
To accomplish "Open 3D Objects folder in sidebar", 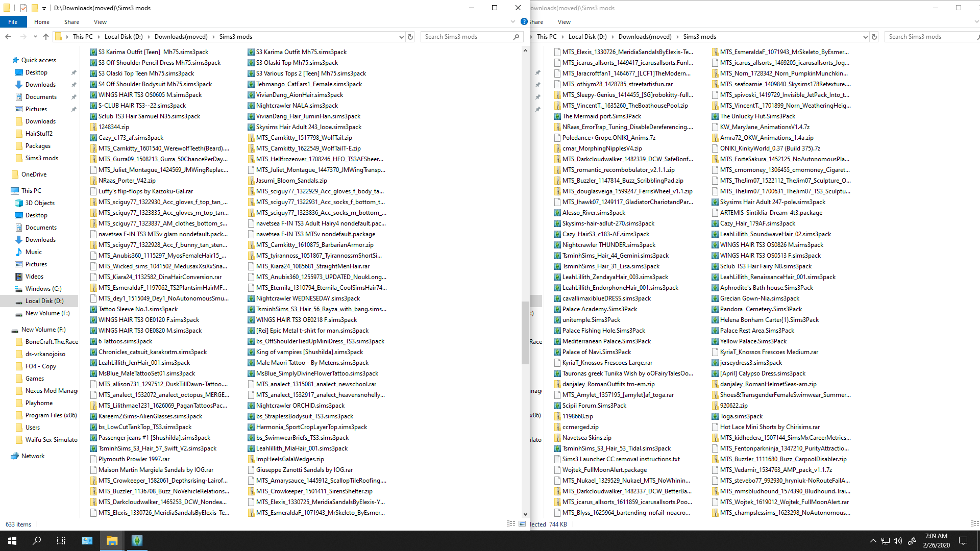I will 40,203.
